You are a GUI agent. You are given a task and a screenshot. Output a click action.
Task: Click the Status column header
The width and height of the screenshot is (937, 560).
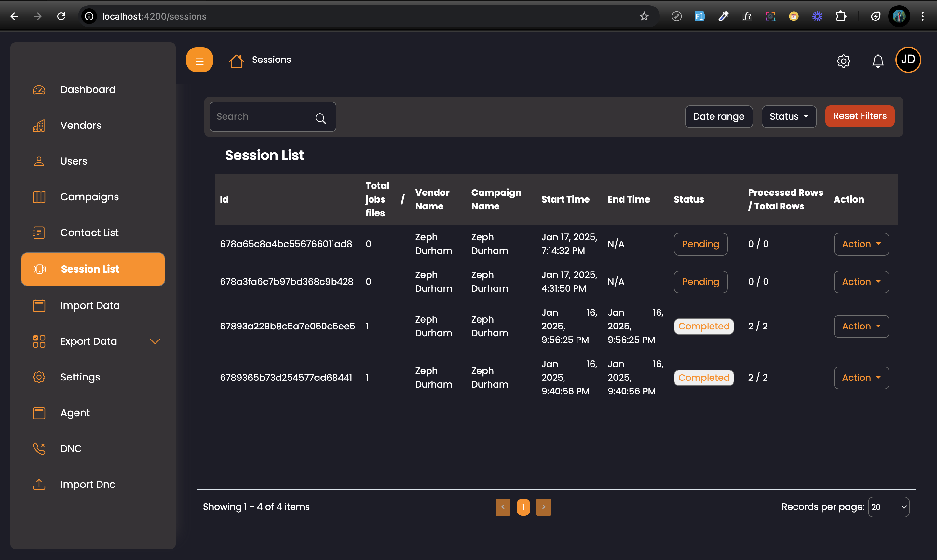tap(688, 200)
